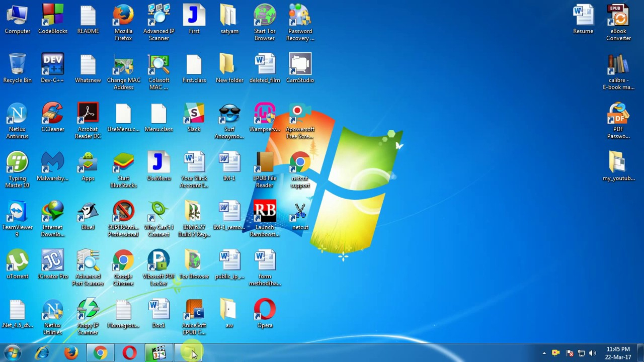Select the Angry IP Scanner shortcut
Screen dimensions: 644x362
point(88,317)
